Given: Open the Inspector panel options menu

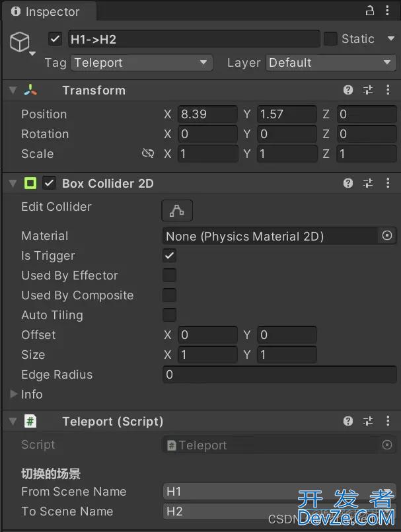Looking at the screenshot, I should tap(387, 11).
